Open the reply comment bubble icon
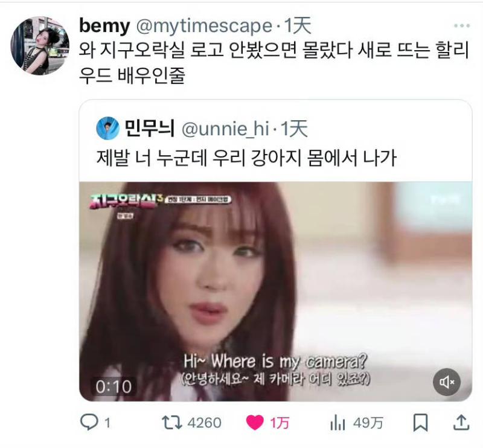 [x=89, y=422]
